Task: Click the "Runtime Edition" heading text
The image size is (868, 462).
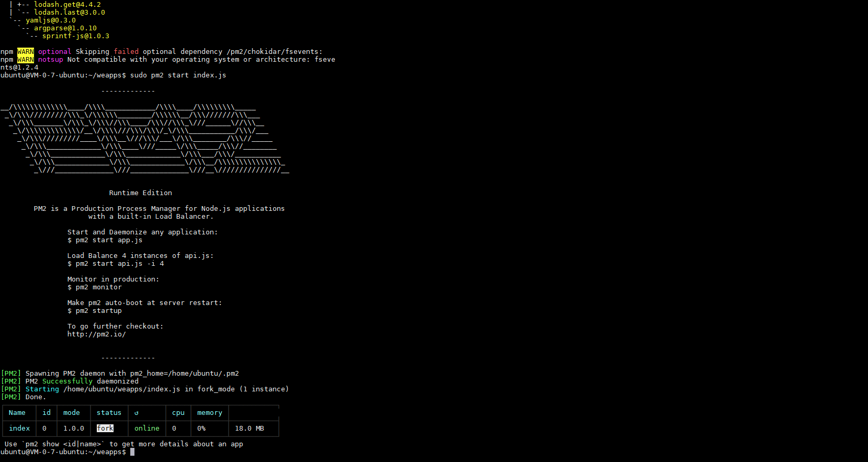Action: [140, 193]
